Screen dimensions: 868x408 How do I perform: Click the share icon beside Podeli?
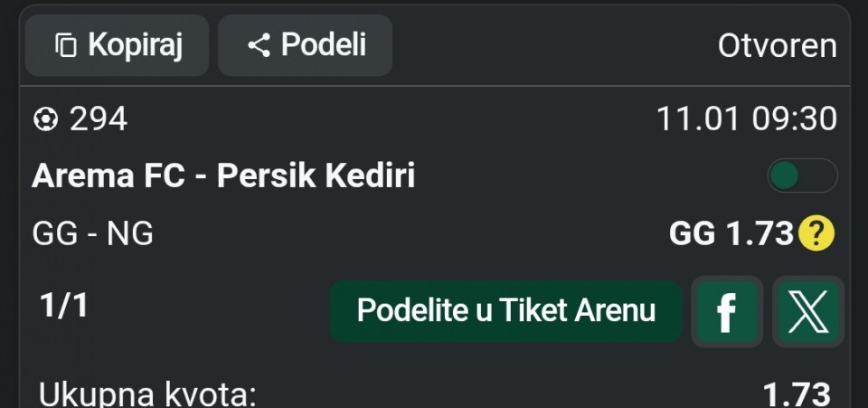(x=259, y=45)
